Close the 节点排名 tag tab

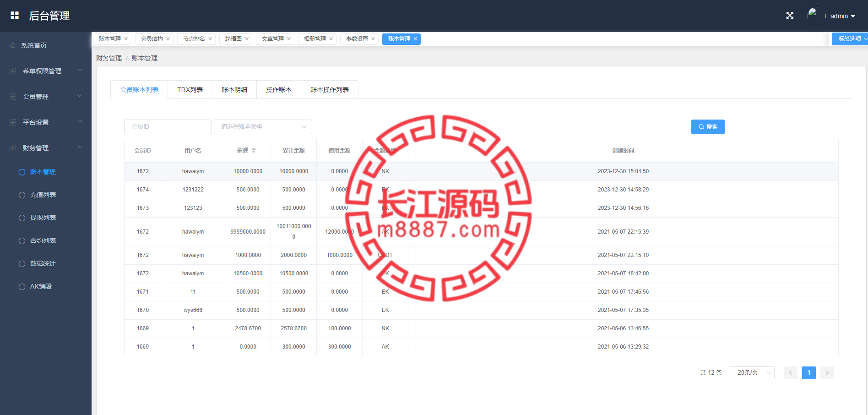pos(210,39)
